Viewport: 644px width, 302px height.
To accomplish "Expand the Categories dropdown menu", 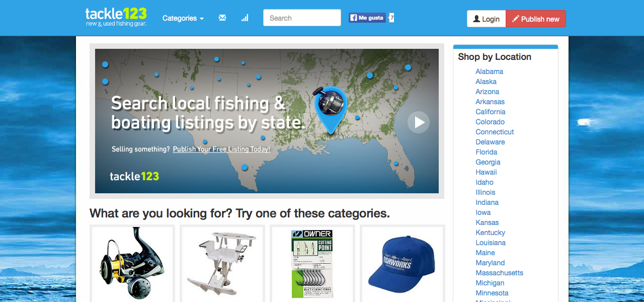I will pyautogui.click(x=183, y=18).
